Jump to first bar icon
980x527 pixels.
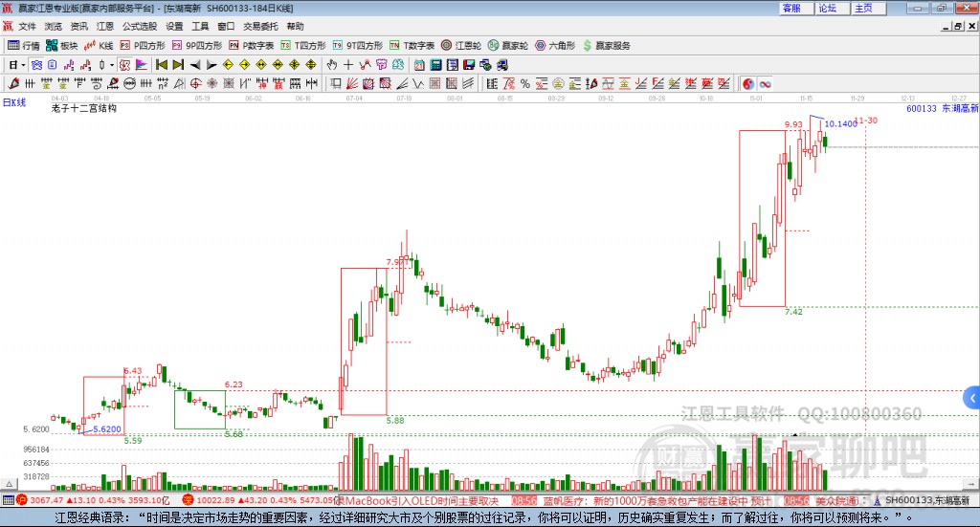pos(161,65)
